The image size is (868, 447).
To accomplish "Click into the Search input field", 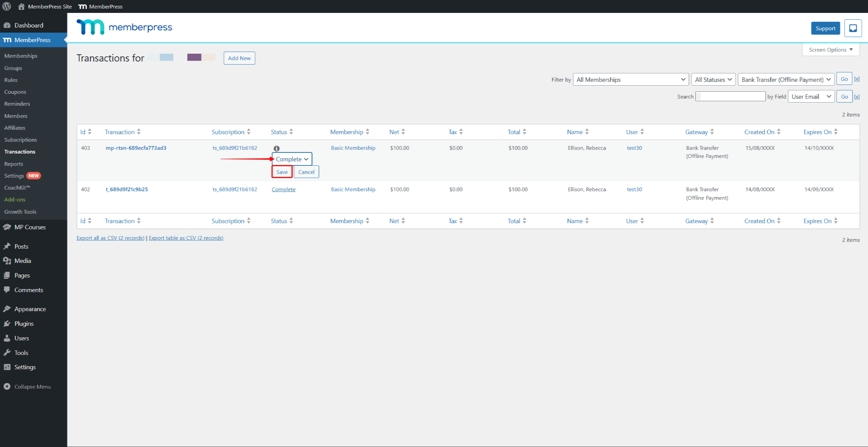I will pyautogui.click(x=731, y=96).
